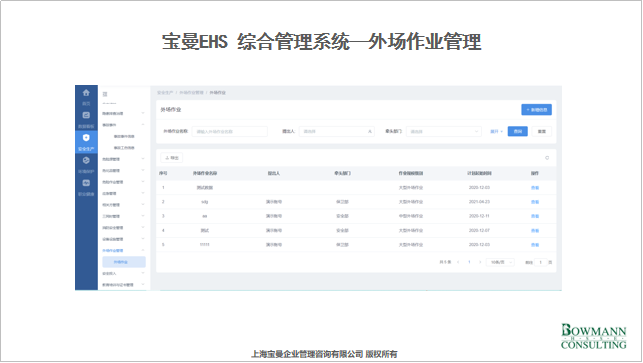643x363 pixels.
Task: Select the highlighted 外场作业 submenu item
Action: pyautogui.click(x=124, y=262)
